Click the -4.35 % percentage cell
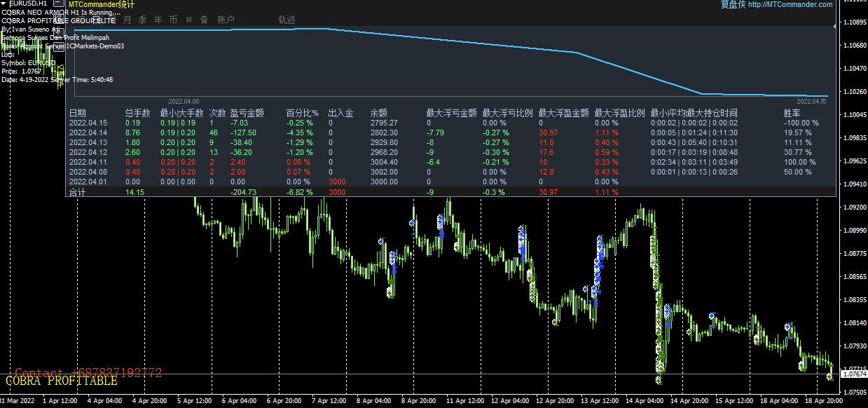 299,132
